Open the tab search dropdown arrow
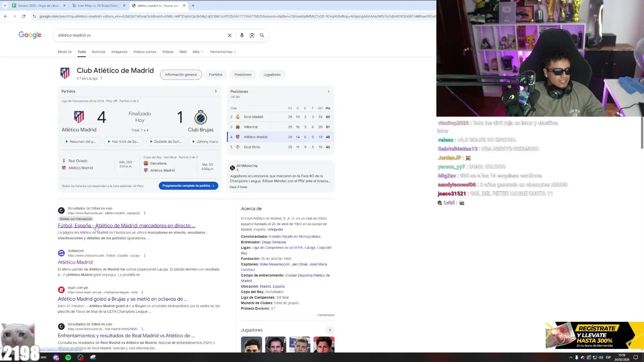 pos(5,6)
